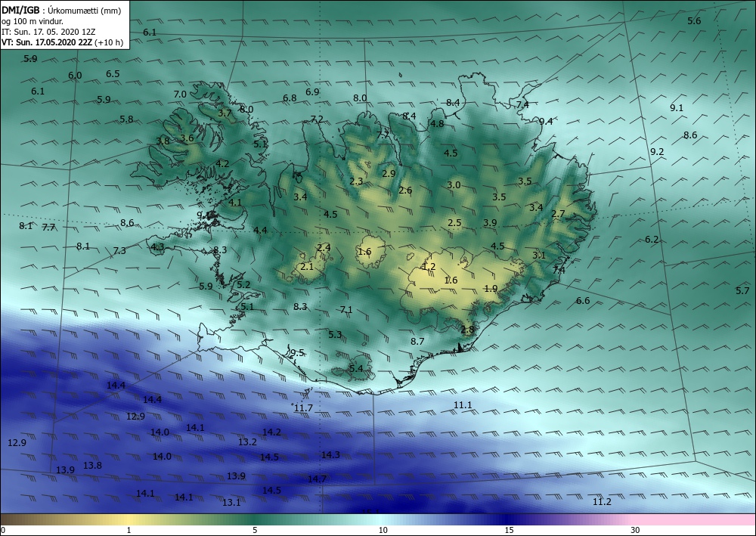Screen dimensions: 756x536
Task: Click the 6.0 value on the map
Action: [x=75, y=75]
